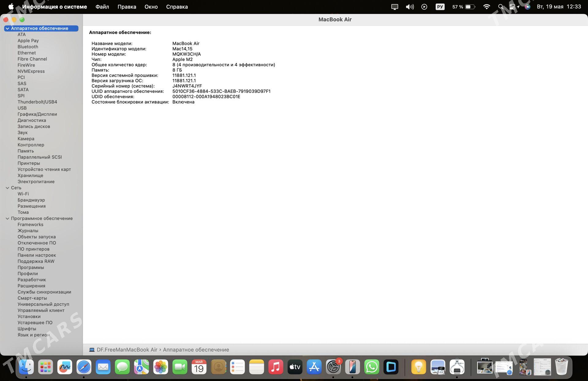Open the Правка menu
588x381 pixels.
click(127, 7)
